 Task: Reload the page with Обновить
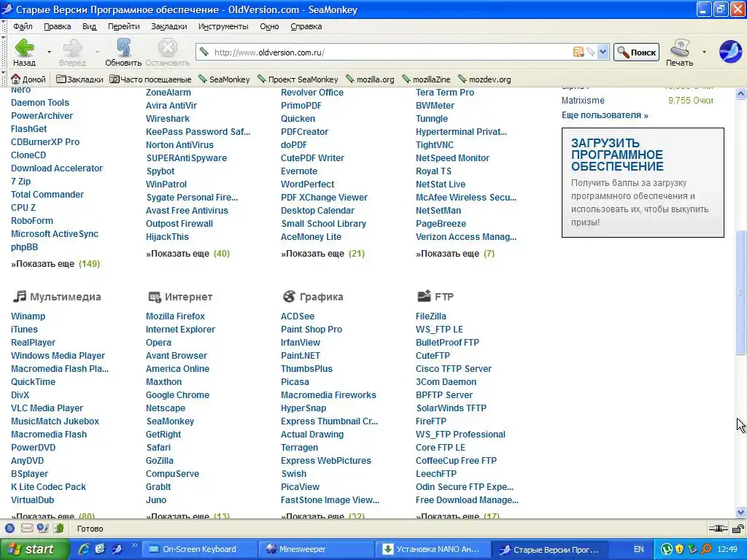tap(123, 52)
